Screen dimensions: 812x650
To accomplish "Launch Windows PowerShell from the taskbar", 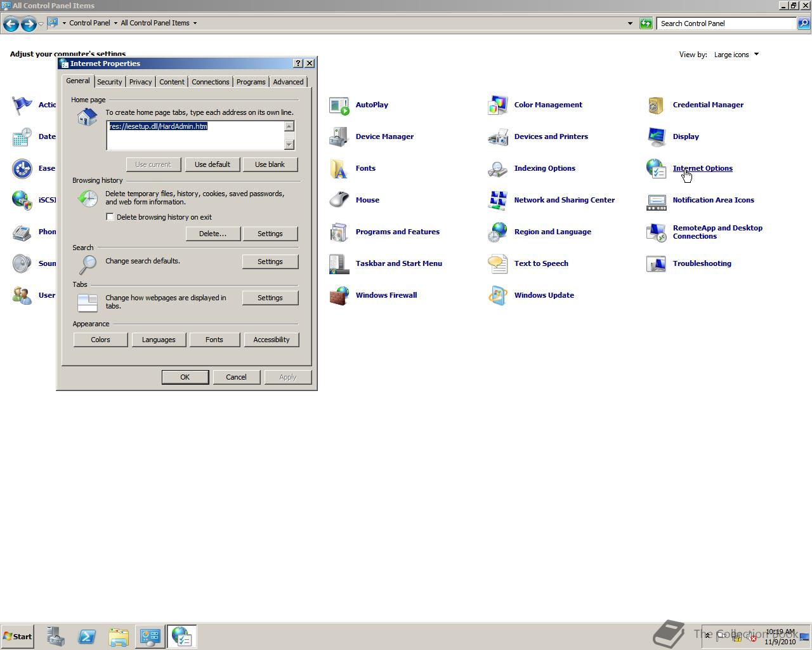I will (87, 637).
